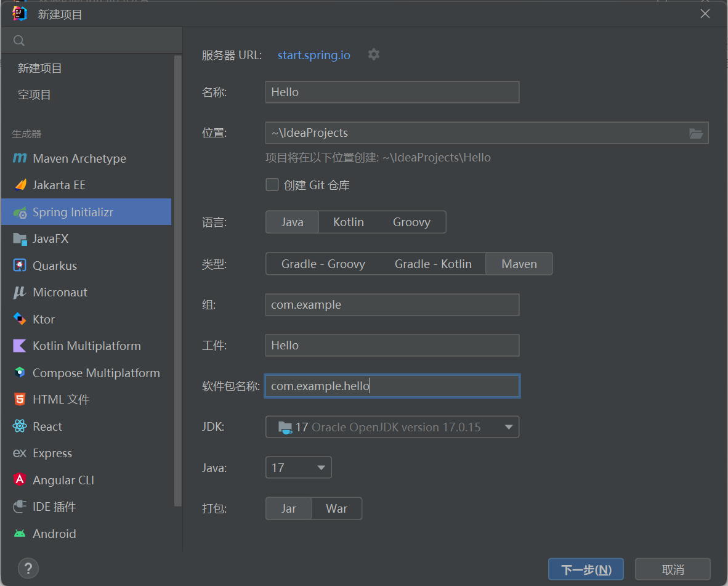Screen dimensions: 728x586
Task: Click the Kotlin Multiplatform icon
Action: pos(20,346)
